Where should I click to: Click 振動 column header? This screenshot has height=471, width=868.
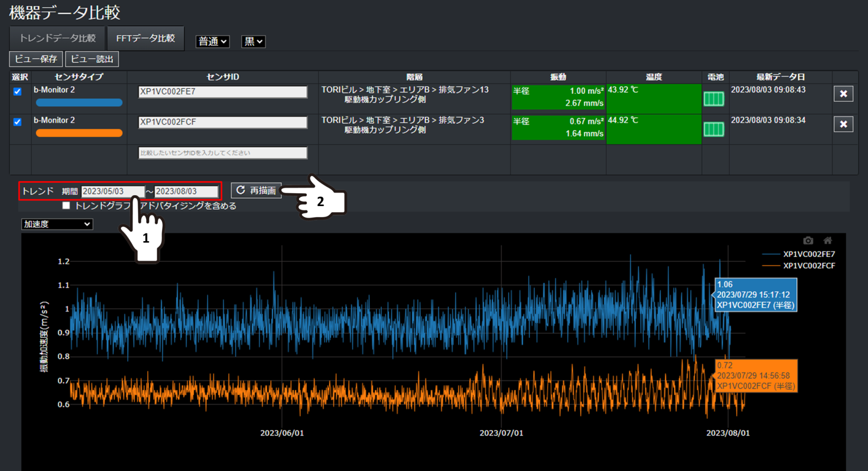coord(558,77)
